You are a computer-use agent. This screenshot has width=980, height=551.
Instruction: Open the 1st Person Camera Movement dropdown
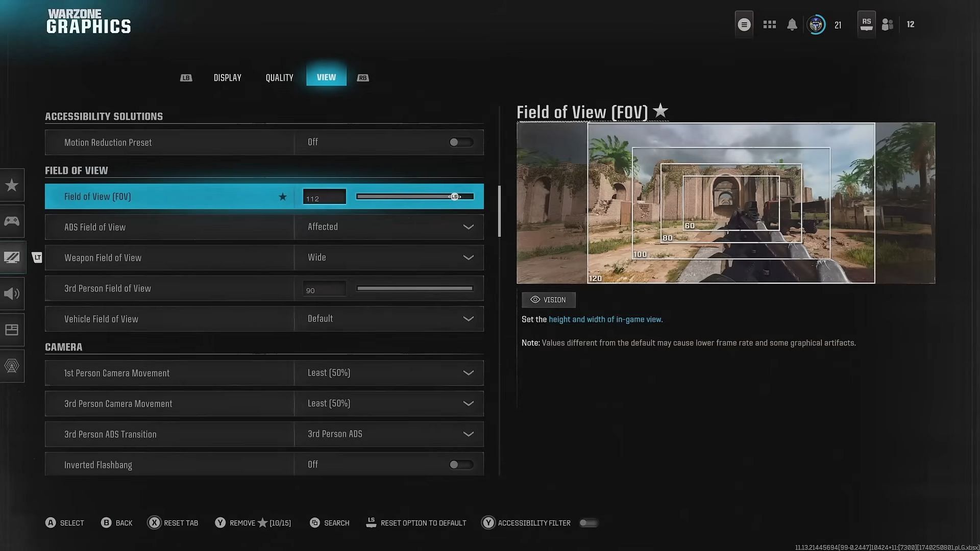coord(389,373)
